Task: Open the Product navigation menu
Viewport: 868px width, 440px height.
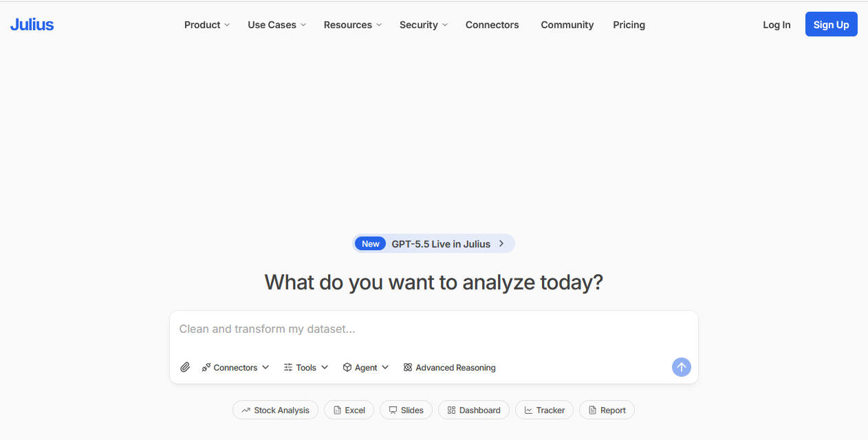Action: click(207, 25)
